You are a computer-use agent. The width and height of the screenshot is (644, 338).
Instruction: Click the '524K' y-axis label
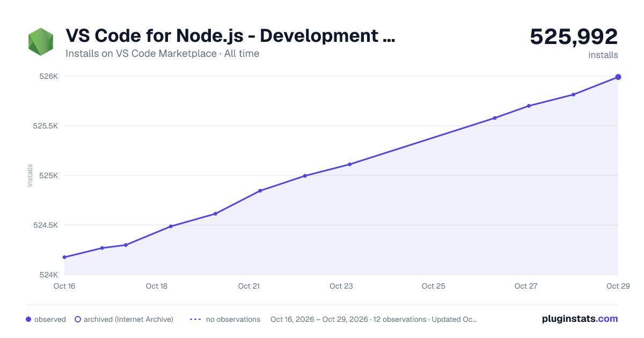click(48, 275)
